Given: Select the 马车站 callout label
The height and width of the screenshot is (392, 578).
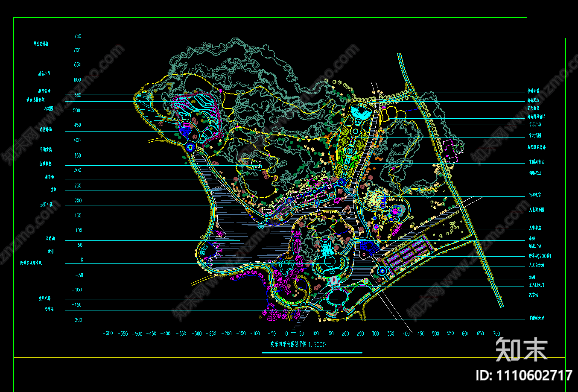Looking at the screenshot, I should (49, 308).
